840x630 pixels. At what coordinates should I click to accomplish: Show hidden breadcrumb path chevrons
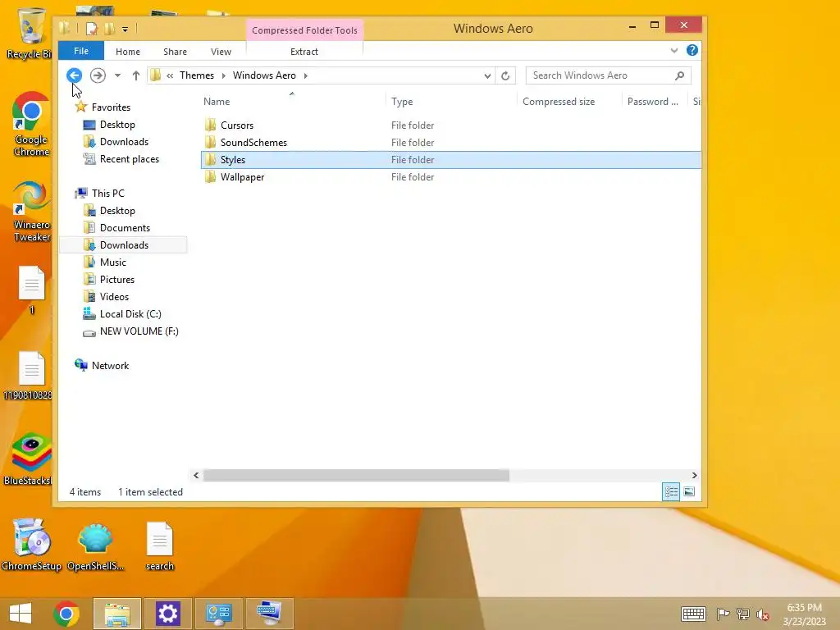[x=170, y=75]
